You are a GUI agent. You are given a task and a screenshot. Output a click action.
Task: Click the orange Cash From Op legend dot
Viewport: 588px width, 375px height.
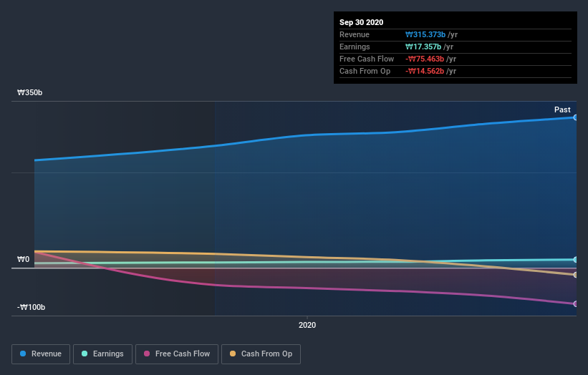[x=233, y=354]
